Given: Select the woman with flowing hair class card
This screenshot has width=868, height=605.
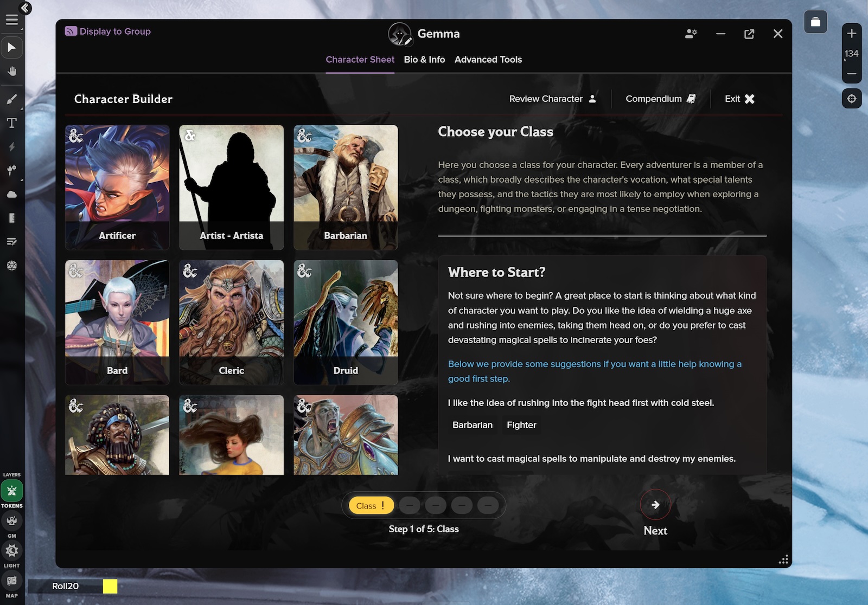Looking at the screenshot, I should [x=232, y=435].
